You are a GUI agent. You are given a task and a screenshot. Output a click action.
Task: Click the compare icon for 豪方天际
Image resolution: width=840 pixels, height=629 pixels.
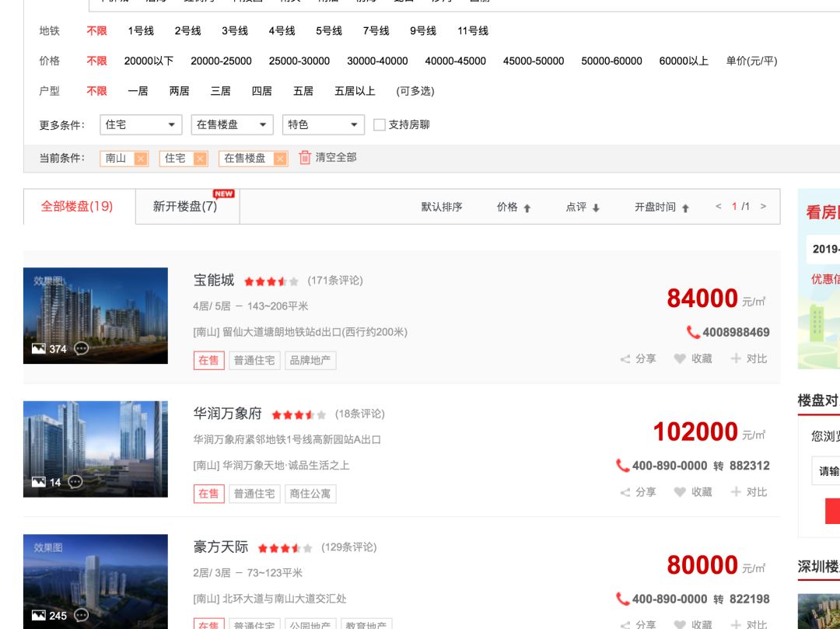point(734,624)
